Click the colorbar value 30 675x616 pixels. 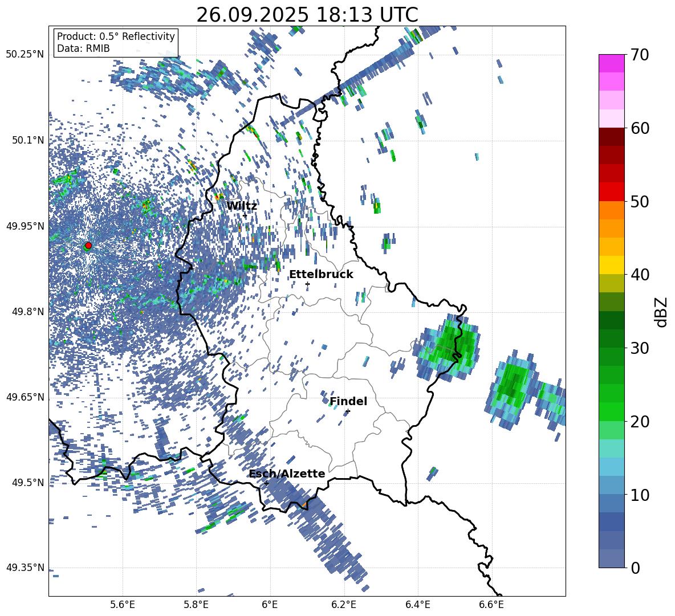click(640, 348)
